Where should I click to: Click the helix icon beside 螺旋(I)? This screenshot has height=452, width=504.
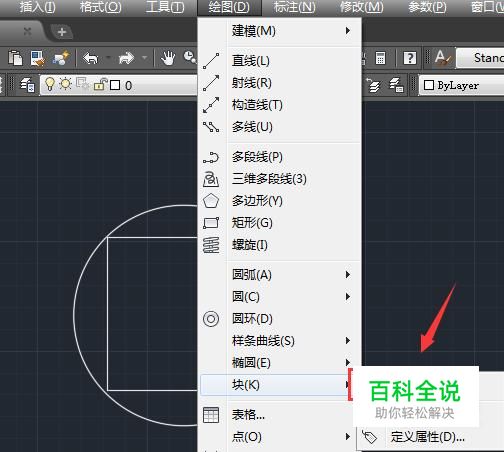pyautogui.click(x=211, y=245)
